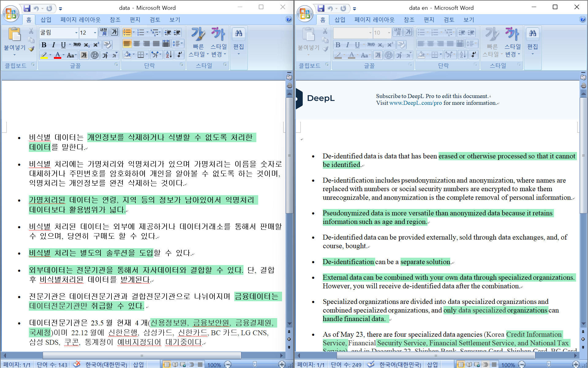The width and height of the screenshot is (588, 368).
Task: Click the justify alignment icon in the left ribbon
Action: pos(156,44)
